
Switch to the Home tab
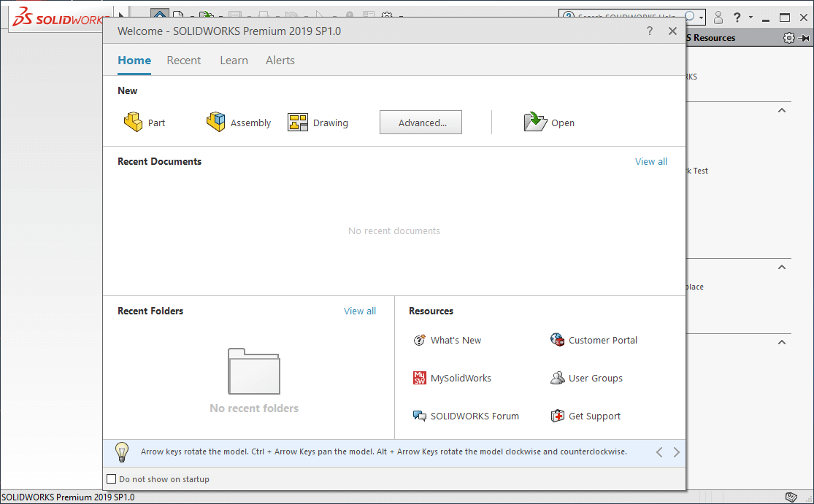coord(134,60)
